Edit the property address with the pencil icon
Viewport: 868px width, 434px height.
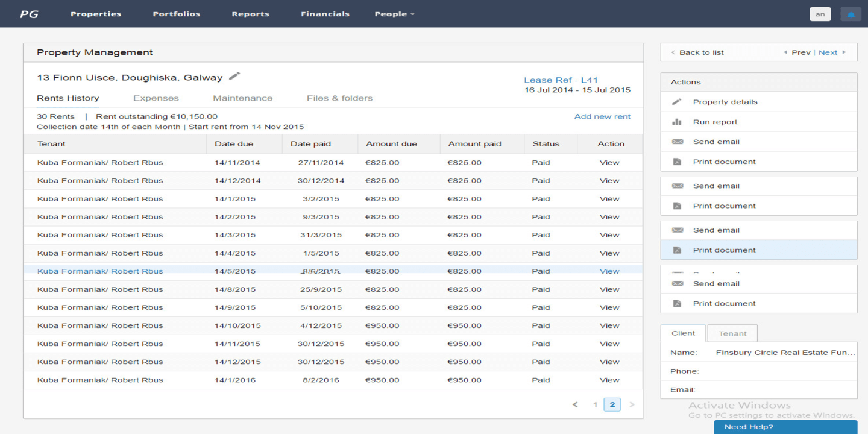[234, 76]
